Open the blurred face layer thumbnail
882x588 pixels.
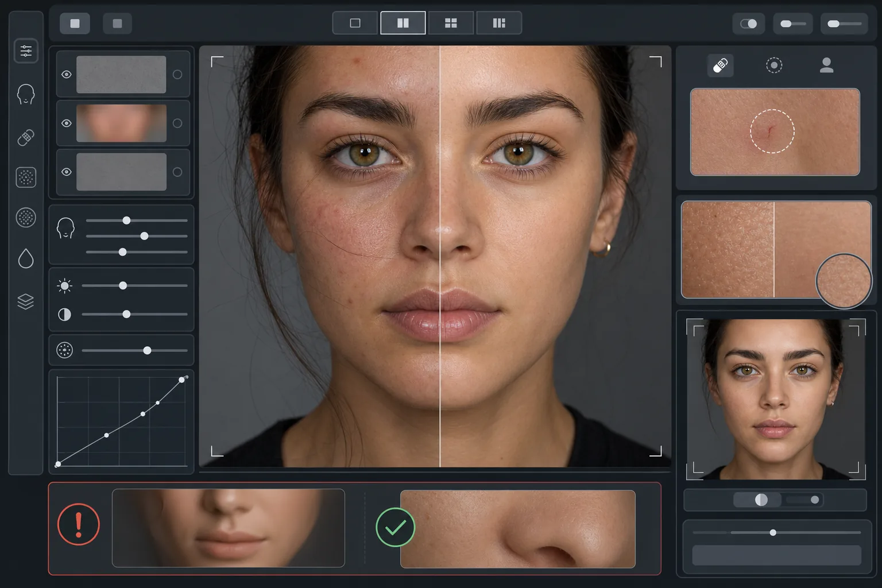tap(121, 123)
